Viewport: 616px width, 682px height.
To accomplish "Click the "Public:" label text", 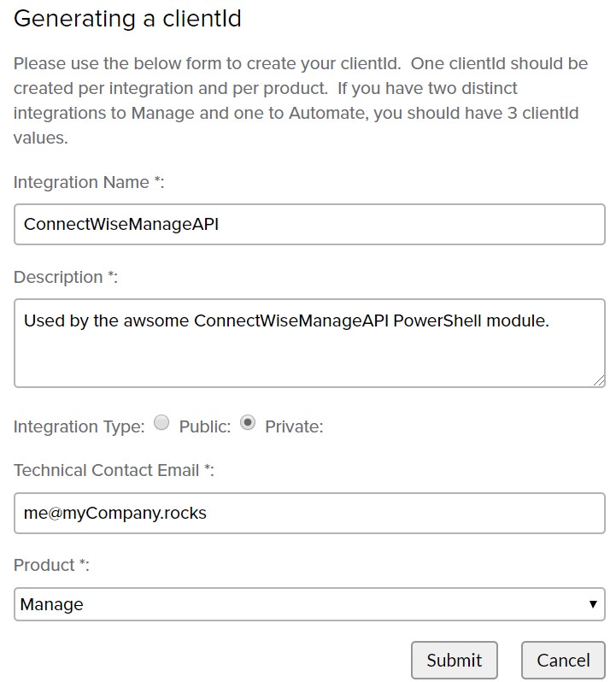I will coord(205,426).
